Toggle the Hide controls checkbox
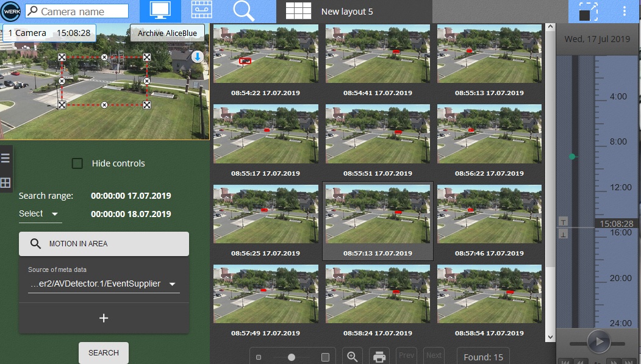The image size is (641, 364). 77,163
